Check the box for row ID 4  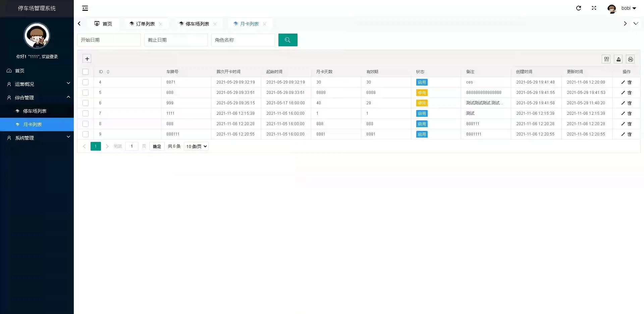pyautogui.click(x=86, y=82)
